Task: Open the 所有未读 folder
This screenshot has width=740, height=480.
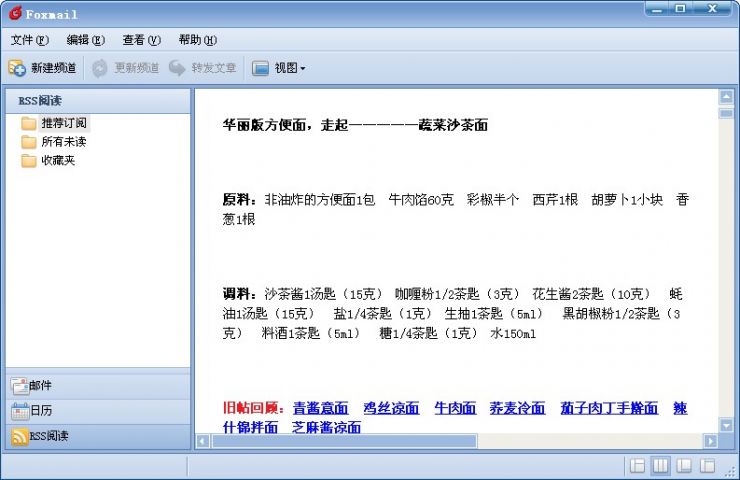Action: (63, 142)
